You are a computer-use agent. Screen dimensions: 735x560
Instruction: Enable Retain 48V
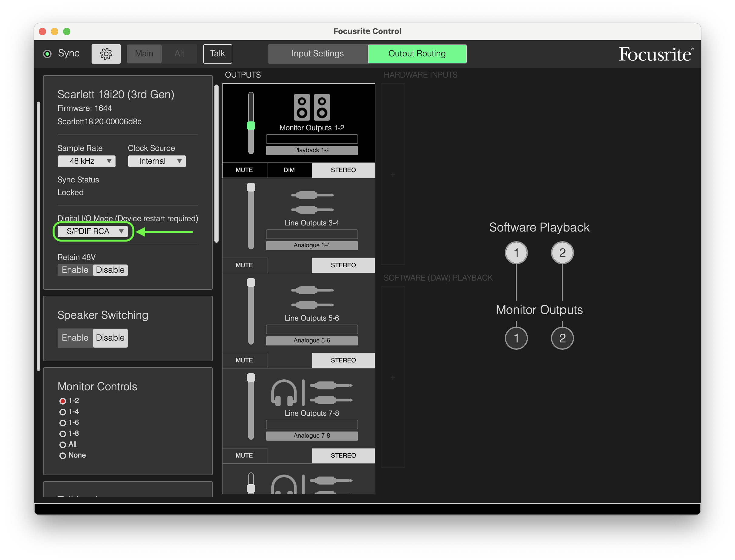(75, 270)
